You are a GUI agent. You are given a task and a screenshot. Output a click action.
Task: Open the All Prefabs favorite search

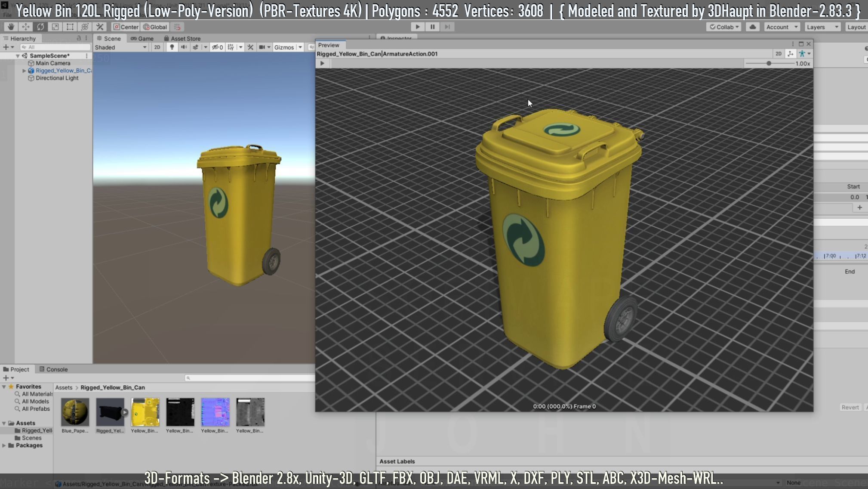[x=36, y=409]
